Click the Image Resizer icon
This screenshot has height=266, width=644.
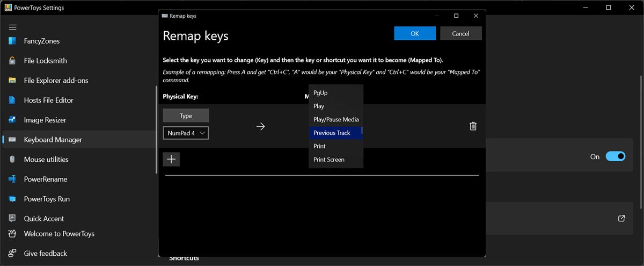click(12, 120)
